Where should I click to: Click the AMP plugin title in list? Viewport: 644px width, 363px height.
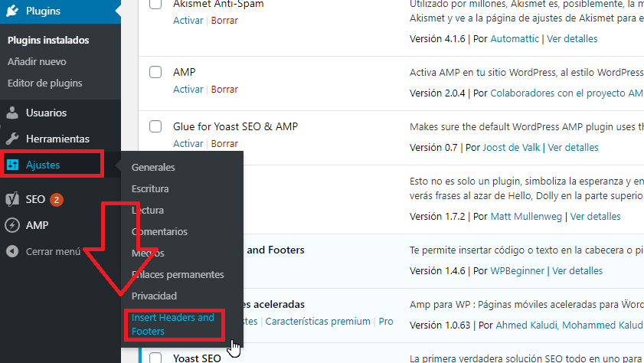pyautogui.click(x=184, y=72)
